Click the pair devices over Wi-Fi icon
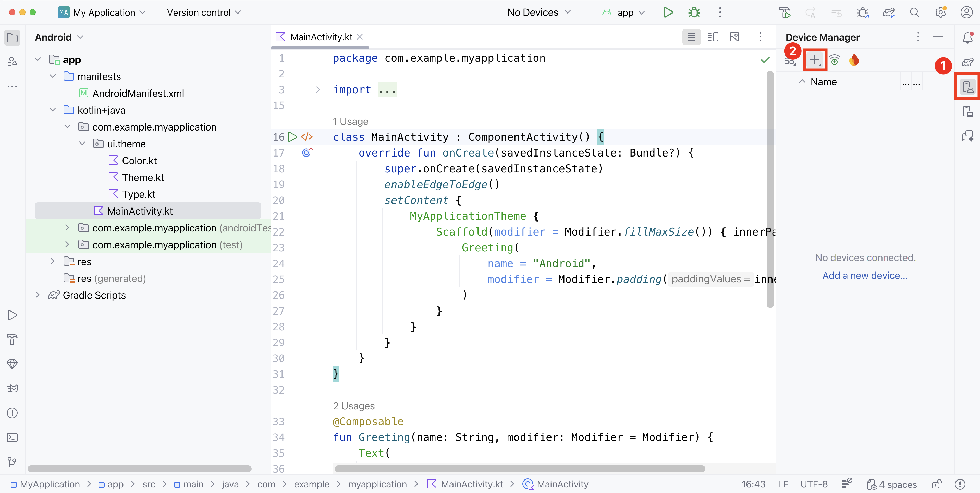 834,60
